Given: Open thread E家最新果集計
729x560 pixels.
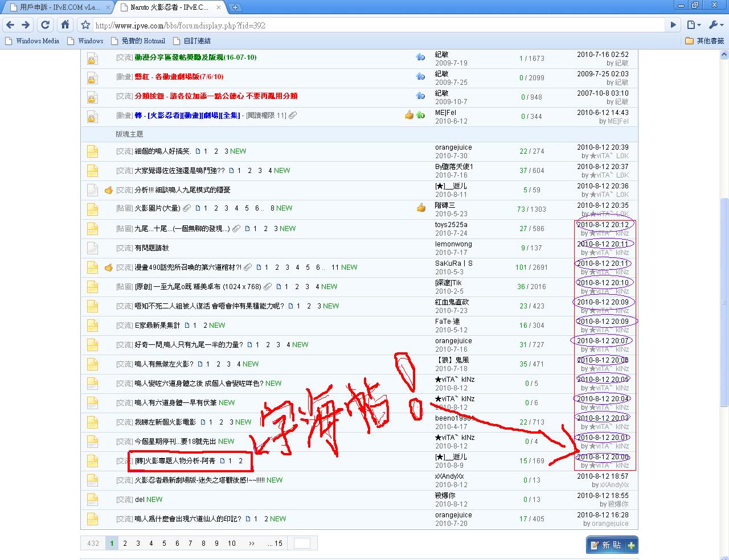Looking at the screenshot, I should coord(157,326).
